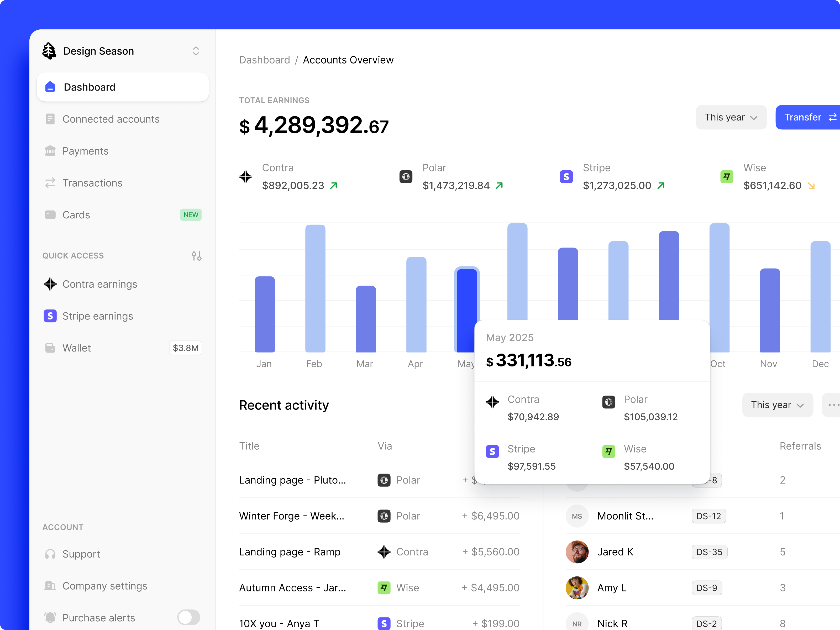Click the Support headphones icon
This screenshot has height=630, width=840.
pyautogui.click(x=50, y=554)
